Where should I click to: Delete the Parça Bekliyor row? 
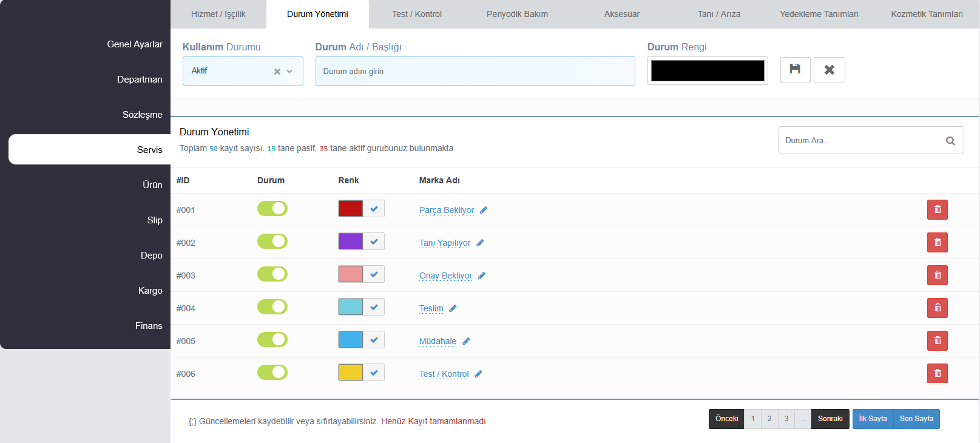coord(937,209)
